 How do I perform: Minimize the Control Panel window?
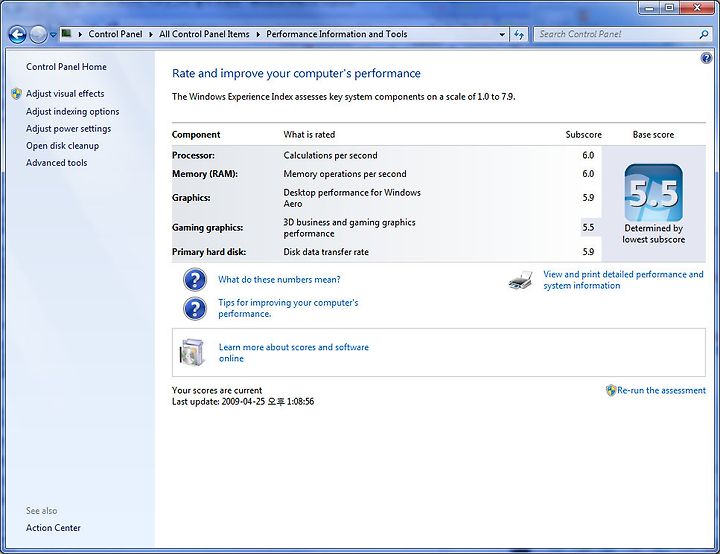pyautogui.click(x=649, y=8)
